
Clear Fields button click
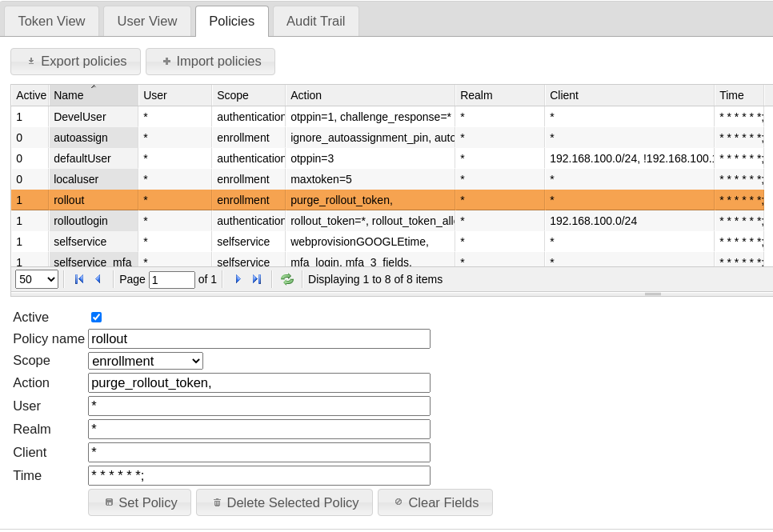(435, 502)
